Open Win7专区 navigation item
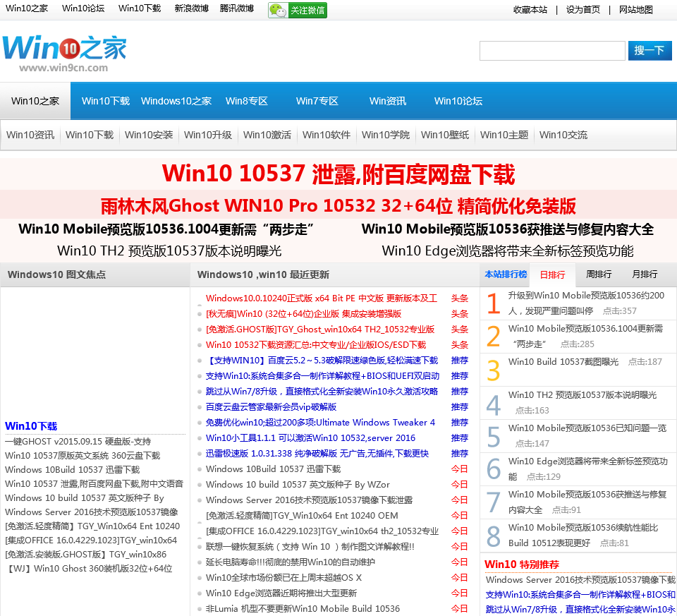677x616 pixels. click(317, 101)
